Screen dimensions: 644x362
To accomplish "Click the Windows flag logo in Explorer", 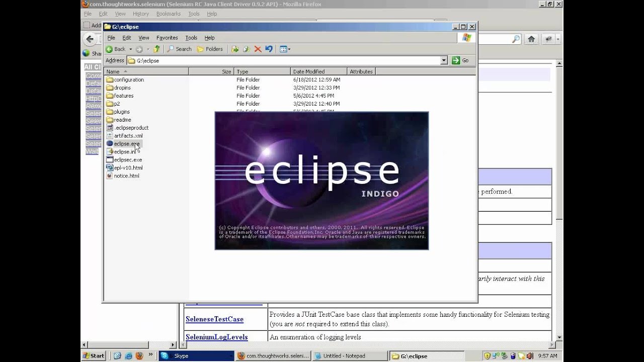I will 467,38.
